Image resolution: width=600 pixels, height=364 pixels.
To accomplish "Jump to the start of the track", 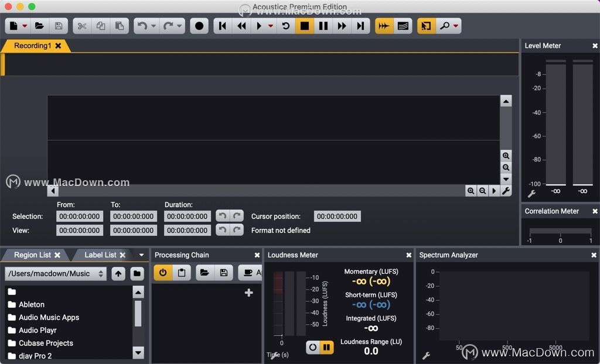I will tap(222, 26).
